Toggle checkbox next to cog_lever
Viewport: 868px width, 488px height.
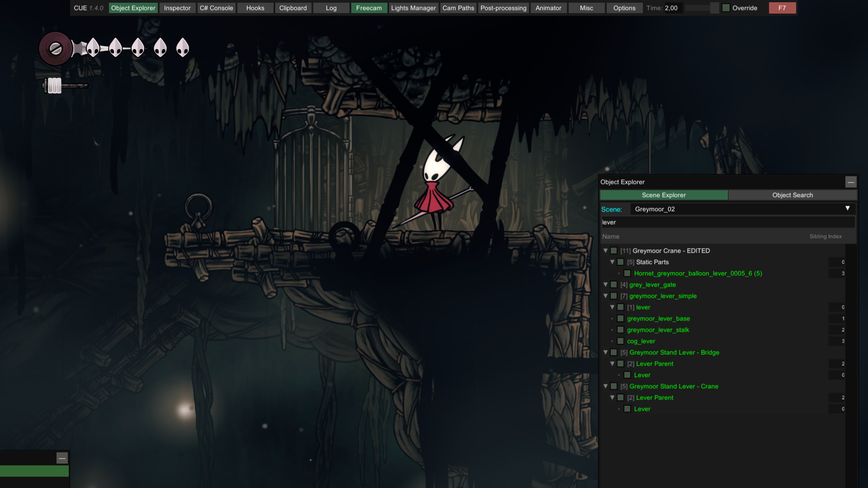[x=620, y=341]
